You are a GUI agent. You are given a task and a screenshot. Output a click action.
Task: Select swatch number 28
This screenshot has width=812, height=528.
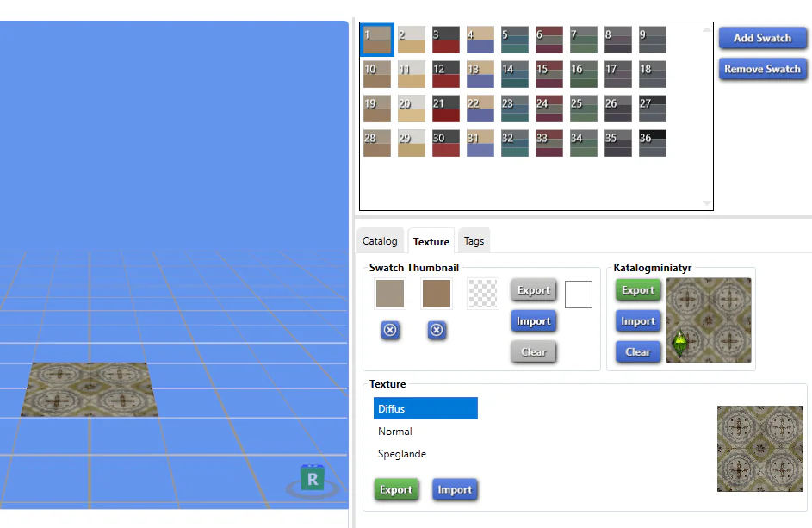[377, 143]
